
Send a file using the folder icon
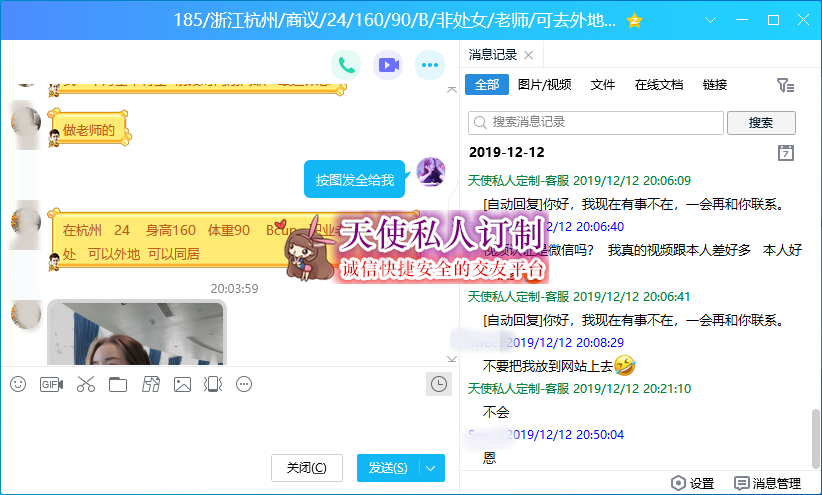118,384
